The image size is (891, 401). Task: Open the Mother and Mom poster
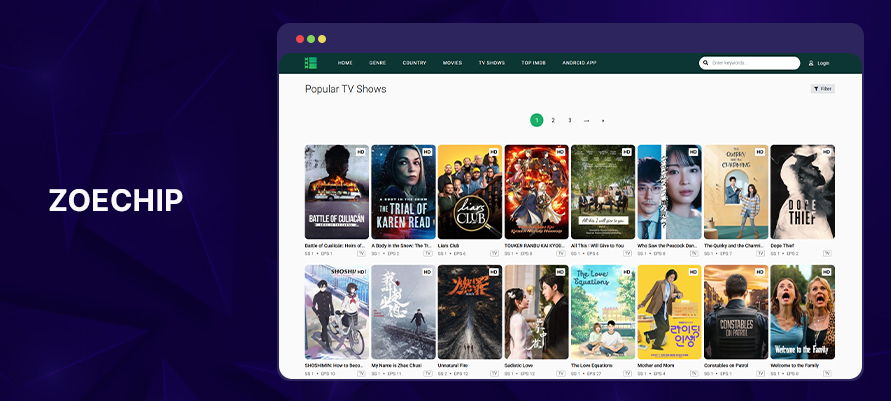click(x=669, y=312)
